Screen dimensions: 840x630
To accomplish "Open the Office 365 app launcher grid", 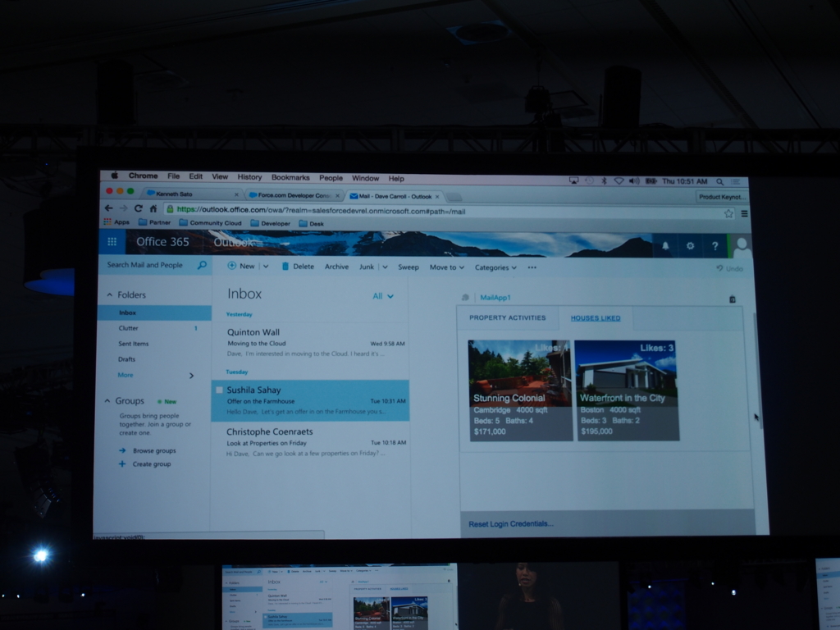I will click(112, 242).
